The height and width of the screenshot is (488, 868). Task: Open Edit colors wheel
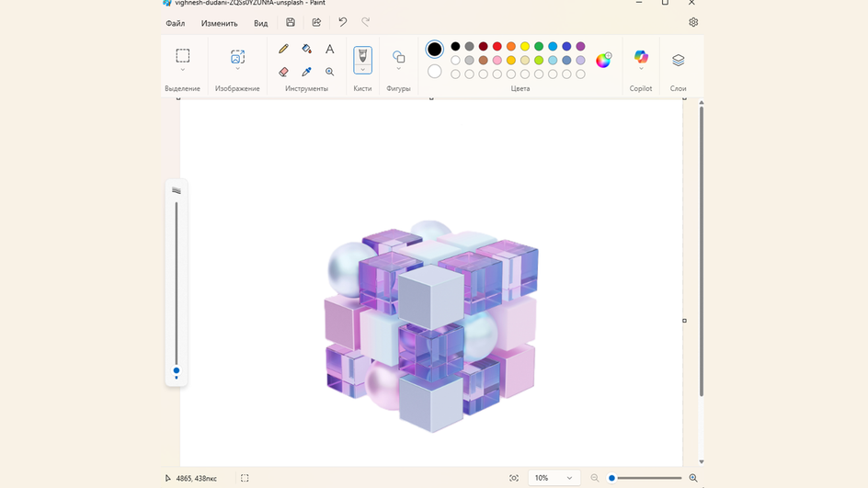(x=603, y=60)
